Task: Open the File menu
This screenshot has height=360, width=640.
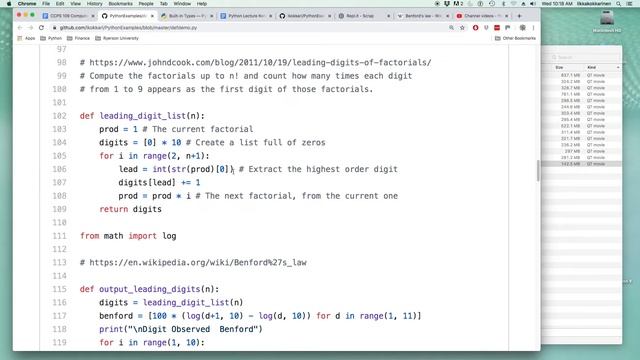Action: 46,4
